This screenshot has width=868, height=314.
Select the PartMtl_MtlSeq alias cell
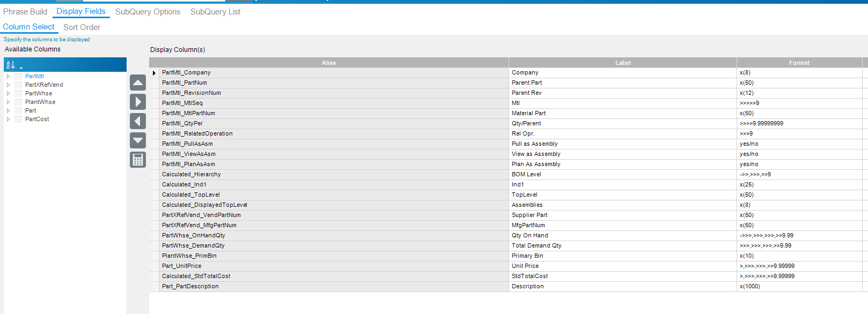[334, 103]
